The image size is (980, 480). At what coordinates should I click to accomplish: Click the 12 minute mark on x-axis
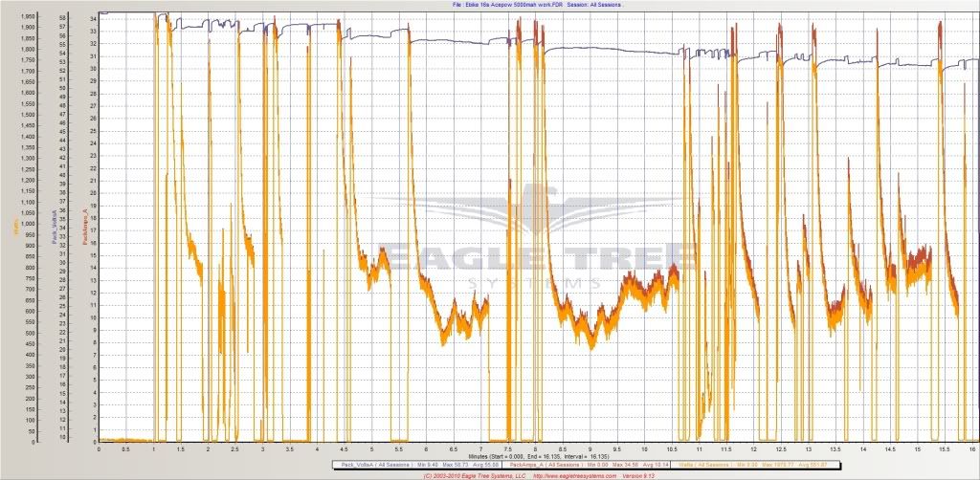click(754, 447)
